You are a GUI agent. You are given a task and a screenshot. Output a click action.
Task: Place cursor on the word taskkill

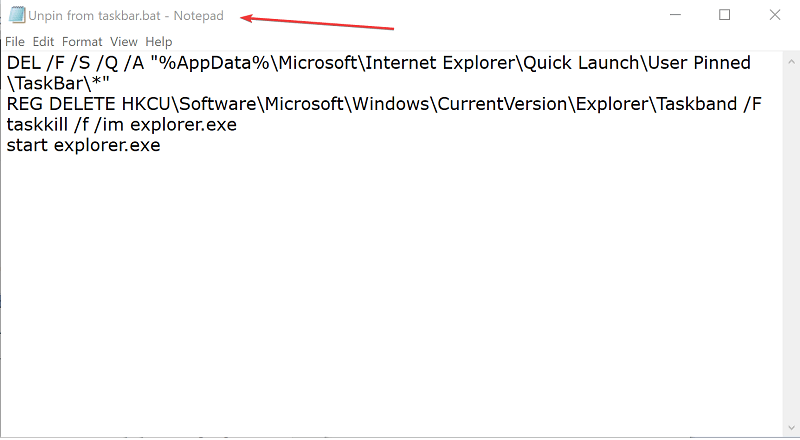(x=37, y=125)
